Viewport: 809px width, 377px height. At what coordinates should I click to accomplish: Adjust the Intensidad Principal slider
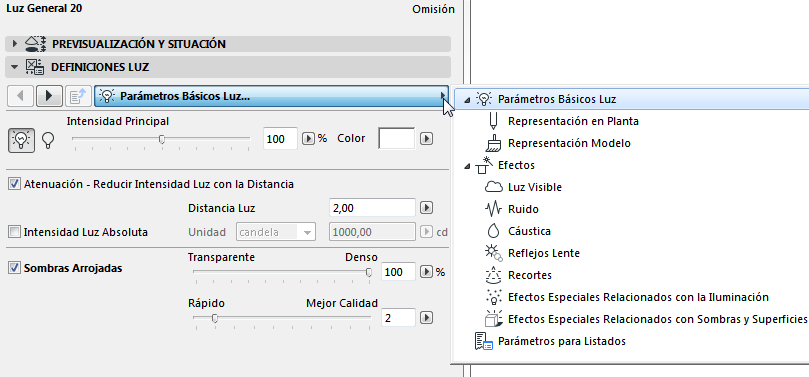tap(161, 139)
